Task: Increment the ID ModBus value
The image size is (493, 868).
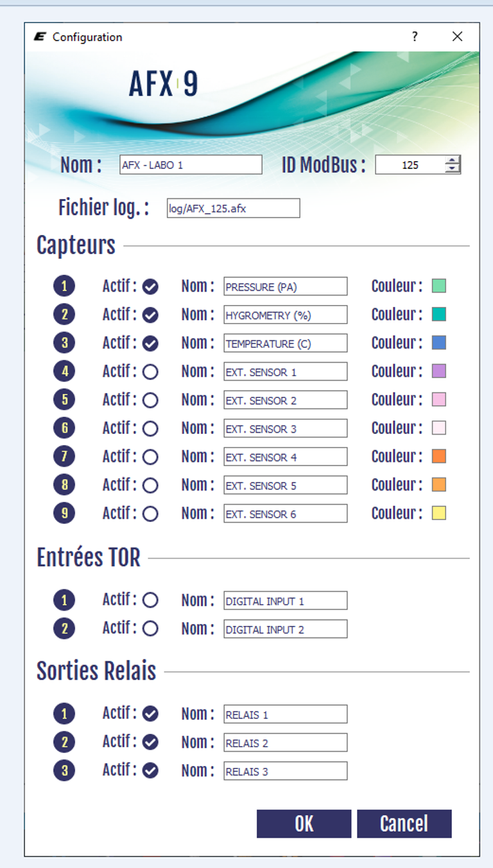Action: [x=452, y=161]
